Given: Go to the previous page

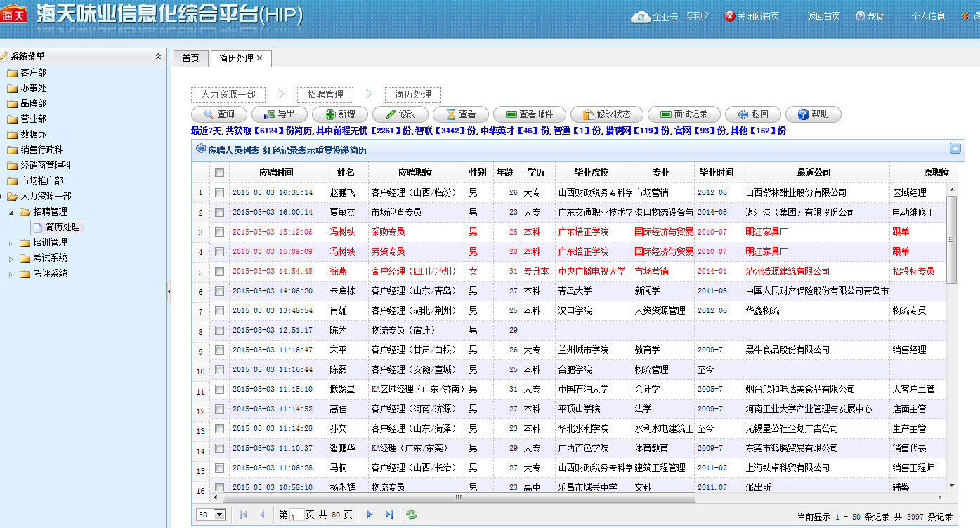Looking at the screenshot, I should click(262, 515).
